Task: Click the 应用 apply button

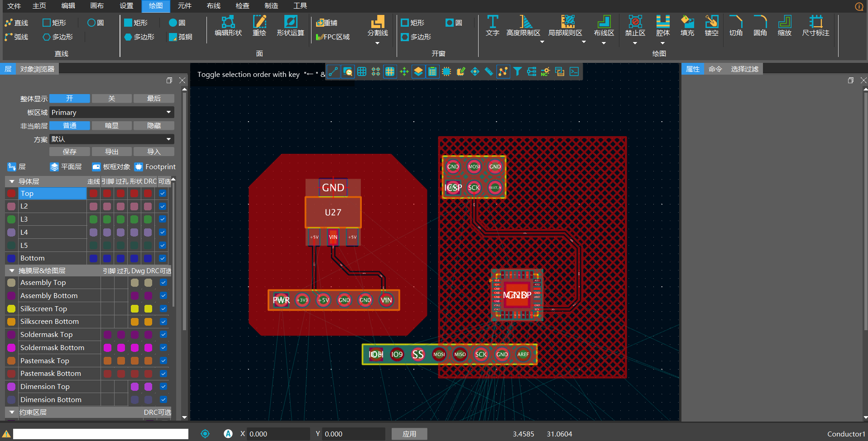Action: (409, 434)
